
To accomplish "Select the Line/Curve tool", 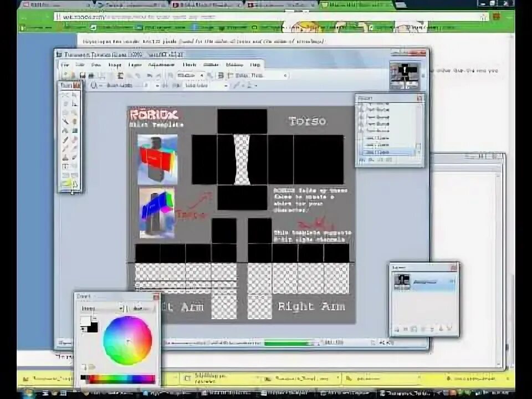I will coord(74,166).
